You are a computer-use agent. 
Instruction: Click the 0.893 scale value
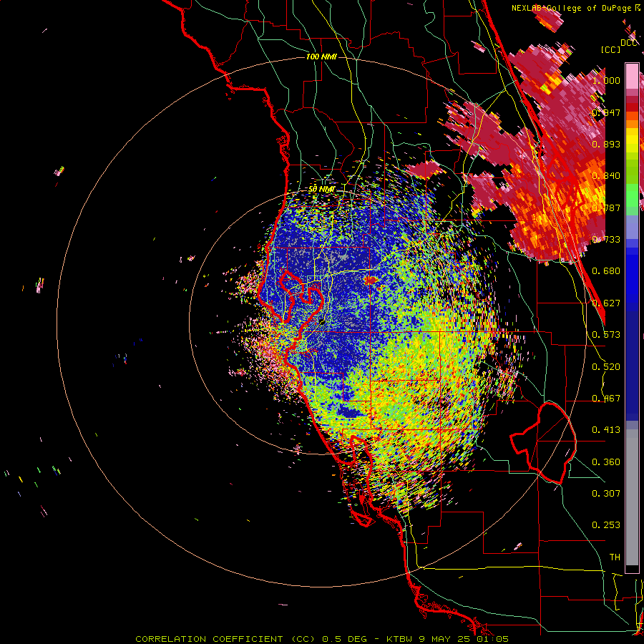(x=606, y=144)
